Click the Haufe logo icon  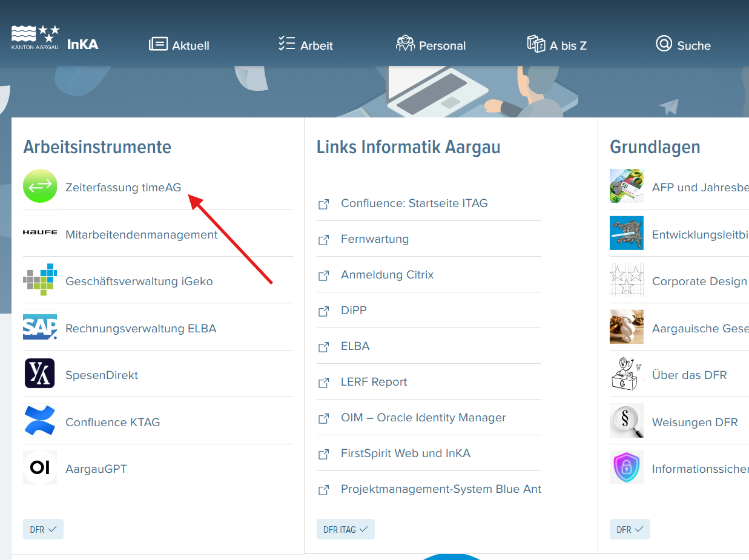point(40,232)
